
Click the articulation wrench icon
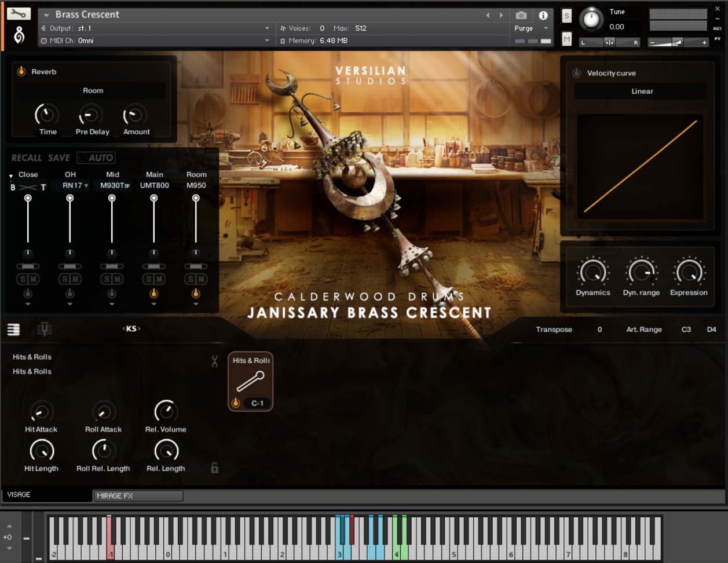click(215, 361)
